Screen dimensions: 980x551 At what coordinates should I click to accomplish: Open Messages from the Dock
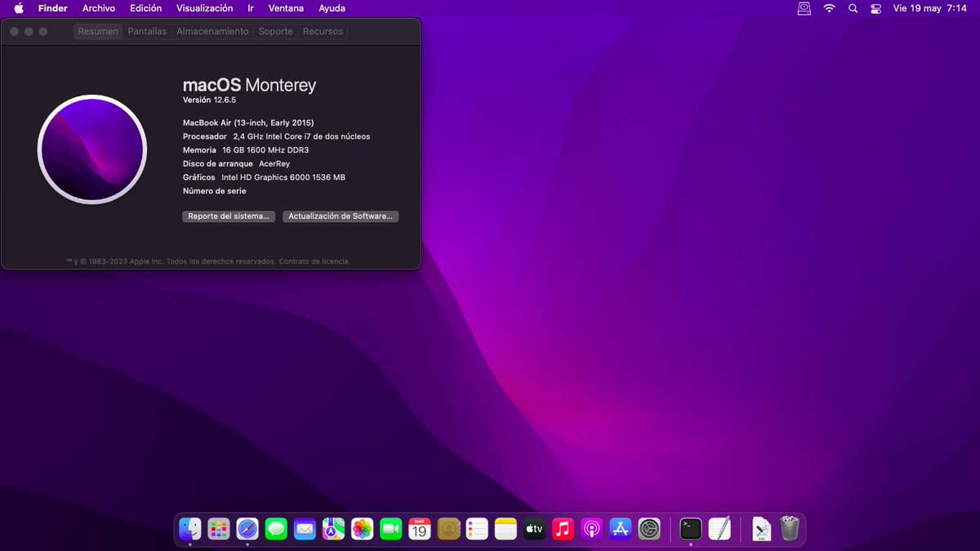(x=276, y=529)
